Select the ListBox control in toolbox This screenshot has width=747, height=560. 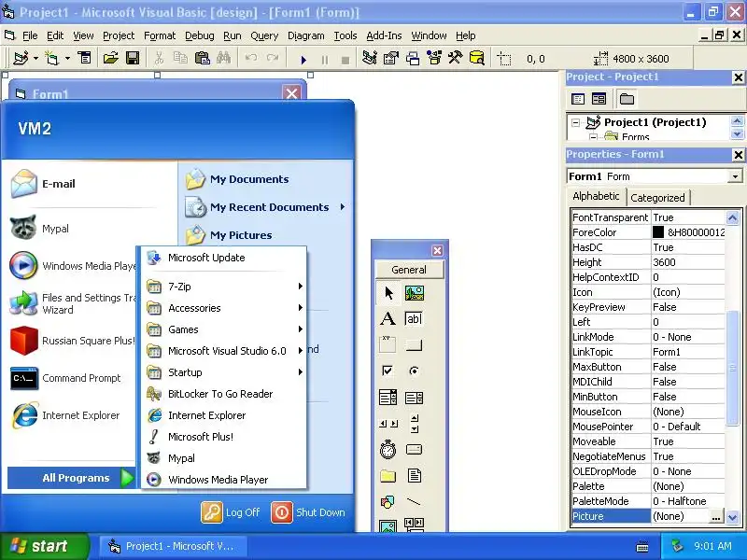click(x=414, y=398)
